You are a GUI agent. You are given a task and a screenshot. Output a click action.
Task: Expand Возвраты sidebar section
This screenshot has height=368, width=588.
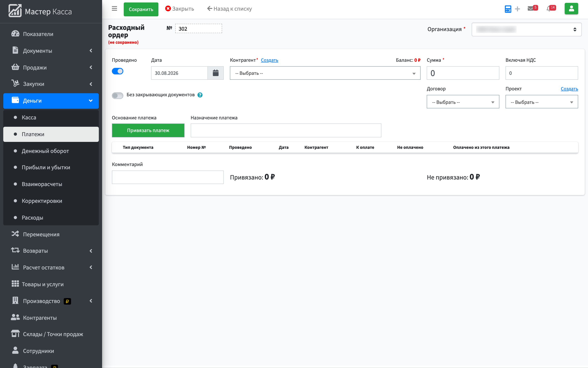51,251
